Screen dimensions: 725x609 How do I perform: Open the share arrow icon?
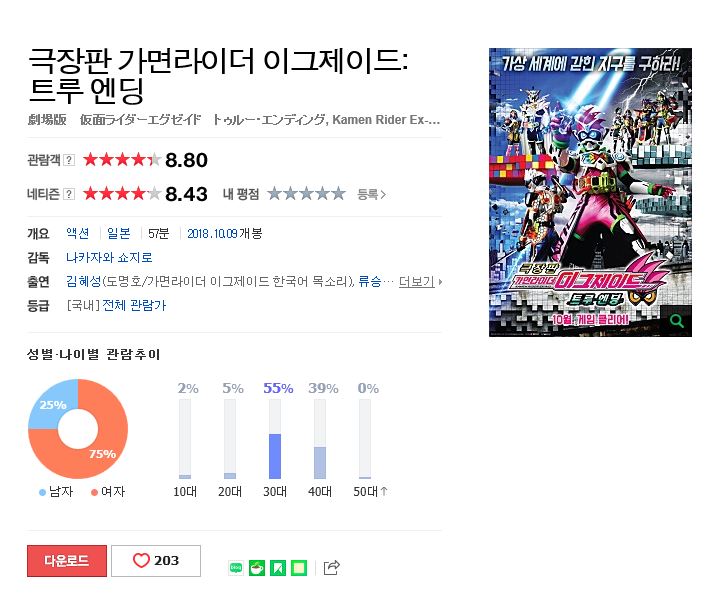(332, 567)
